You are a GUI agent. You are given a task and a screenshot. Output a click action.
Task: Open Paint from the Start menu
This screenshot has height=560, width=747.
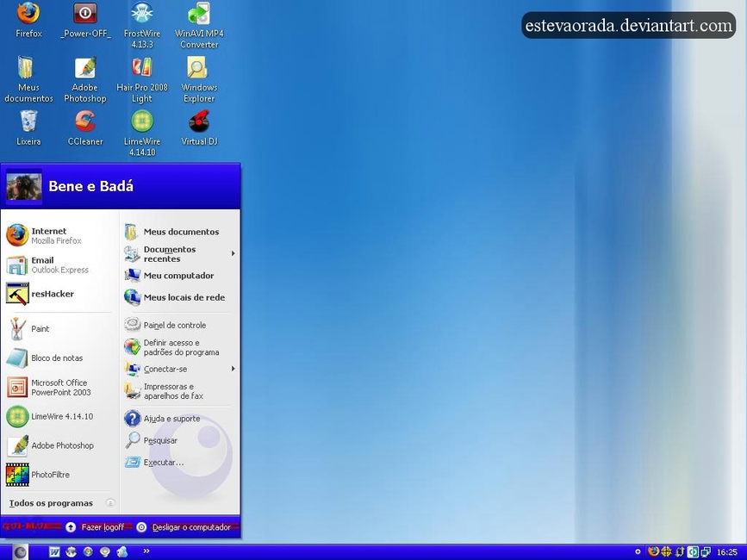tap(59, 328)
